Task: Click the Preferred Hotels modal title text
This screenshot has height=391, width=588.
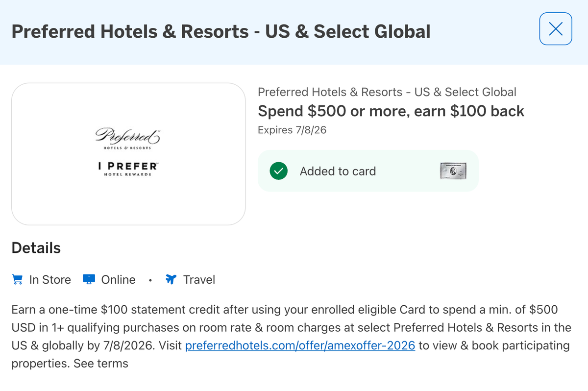Action: click(x=221, y=31)
